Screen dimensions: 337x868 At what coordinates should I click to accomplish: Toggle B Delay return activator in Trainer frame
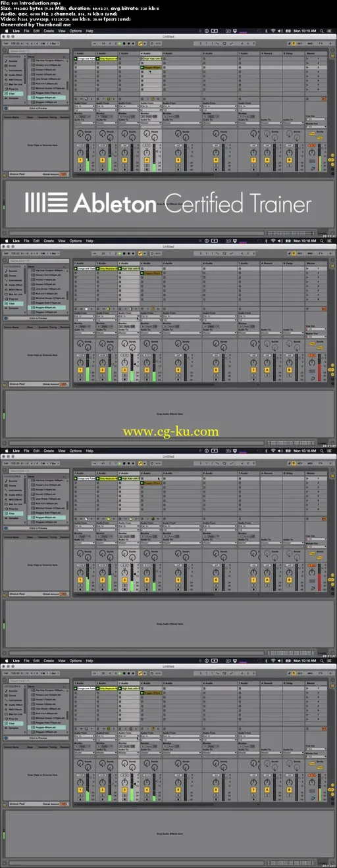click(x=290, y=160)
